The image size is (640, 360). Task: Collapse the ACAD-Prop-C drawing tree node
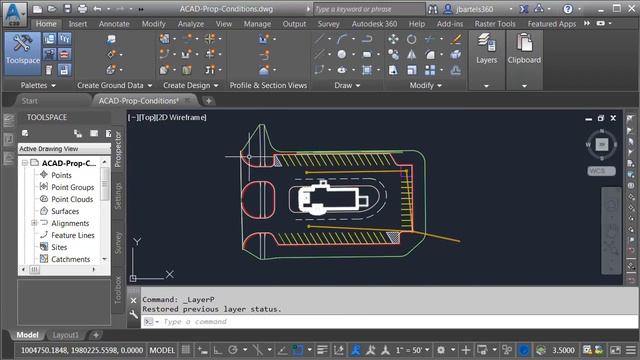pyautogui.click(x=25, y=163)
